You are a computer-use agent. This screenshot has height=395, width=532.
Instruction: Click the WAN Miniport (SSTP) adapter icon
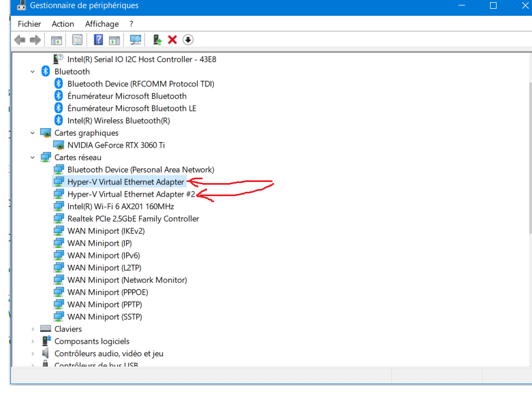[59, 317]
